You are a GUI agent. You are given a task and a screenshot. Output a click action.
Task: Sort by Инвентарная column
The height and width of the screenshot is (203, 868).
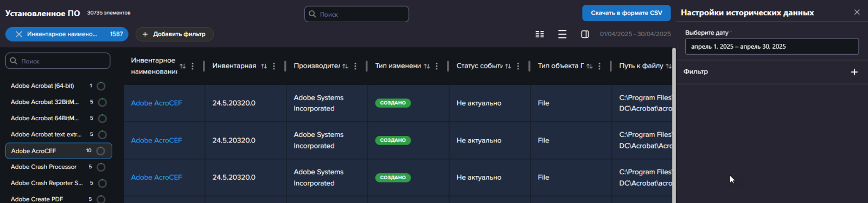tap(264, 66)
